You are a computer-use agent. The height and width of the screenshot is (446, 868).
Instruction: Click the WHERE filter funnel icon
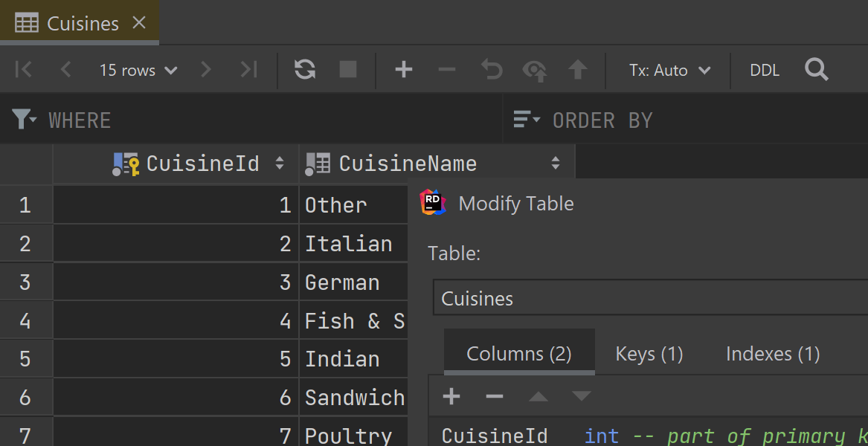23,119
